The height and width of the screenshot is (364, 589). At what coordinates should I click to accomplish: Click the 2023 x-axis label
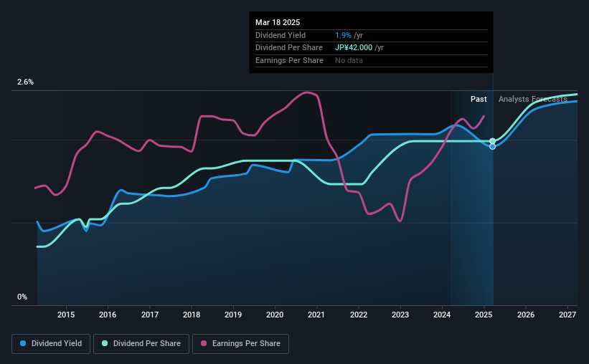click(x=400, y=315)
